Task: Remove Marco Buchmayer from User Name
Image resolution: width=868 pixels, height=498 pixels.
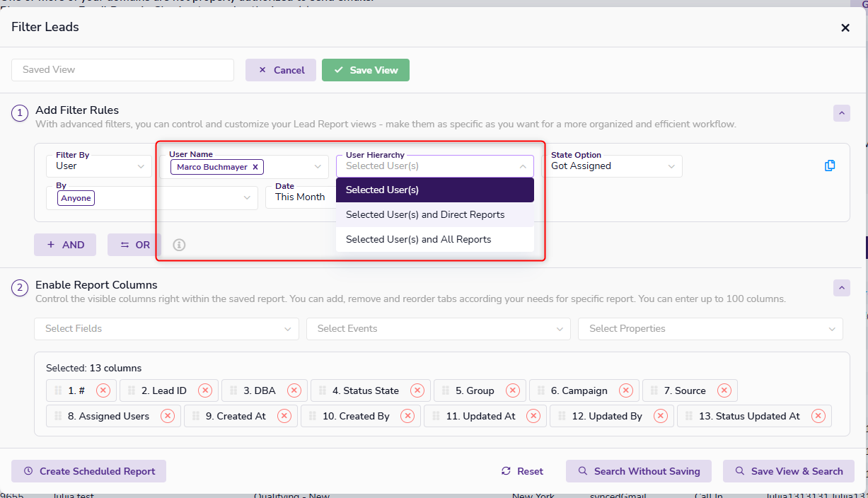Action: (255, 167)
